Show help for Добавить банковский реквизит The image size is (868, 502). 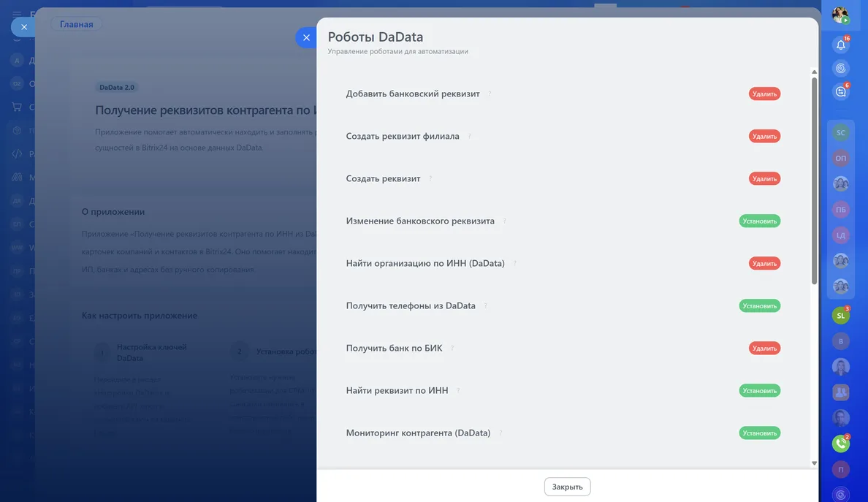[490, 94]
